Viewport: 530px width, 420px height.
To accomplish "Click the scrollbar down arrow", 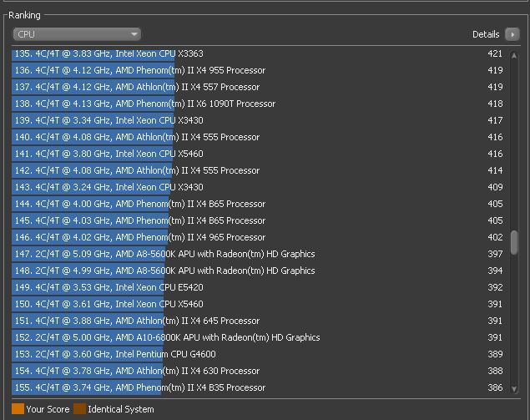I will point(514,389).
